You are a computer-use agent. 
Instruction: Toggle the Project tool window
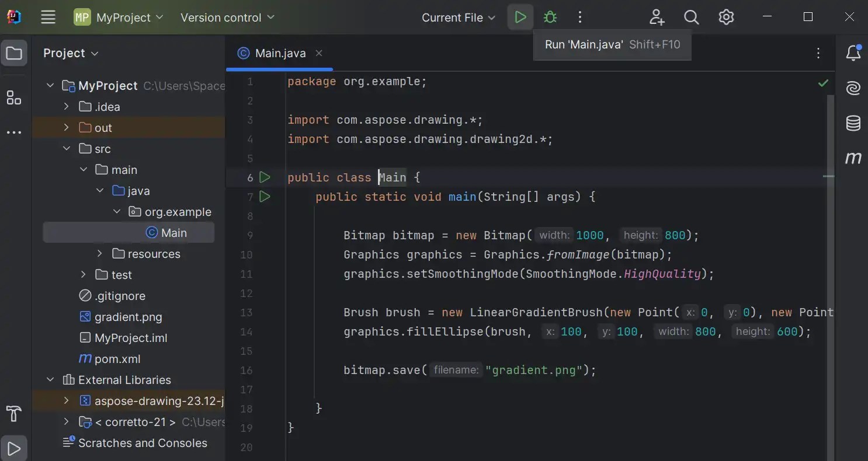[x=14, y=53]
